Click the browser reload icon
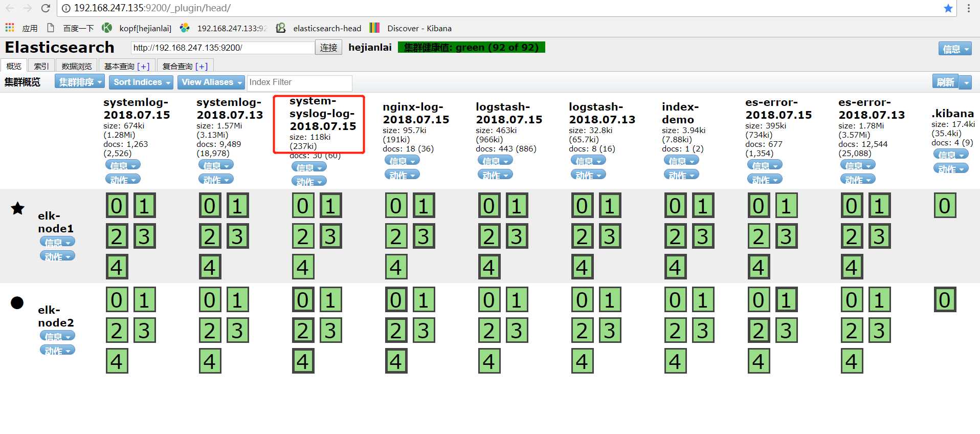The height and width of the screenshot is (434, 980). 46,8
